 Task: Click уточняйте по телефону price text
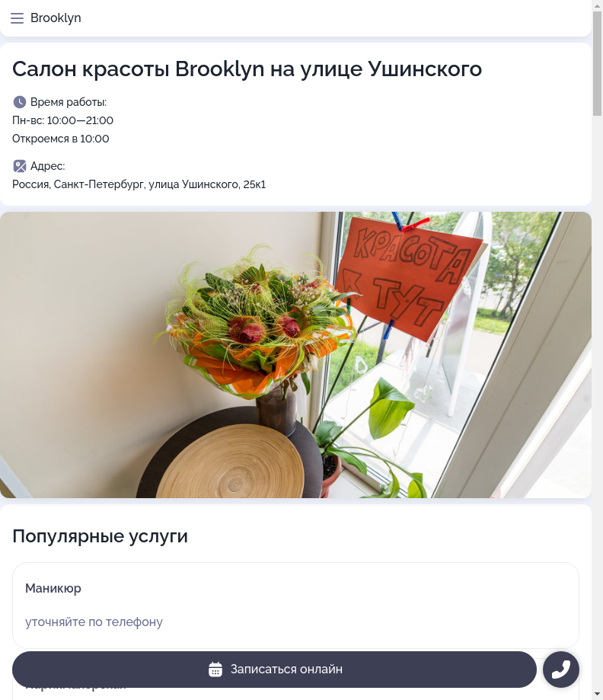pos(94,622)
